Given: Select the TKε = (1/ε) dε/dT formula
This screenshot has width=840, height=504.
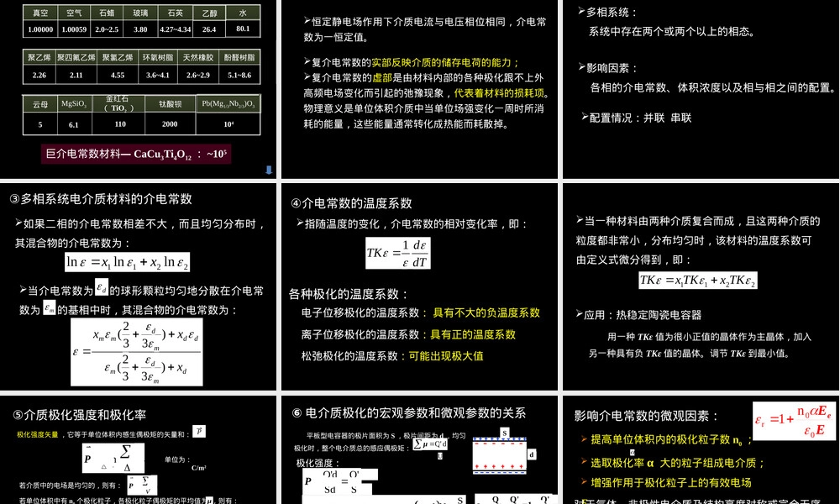Looking at the screenshot, I should [x=398, y=254].
